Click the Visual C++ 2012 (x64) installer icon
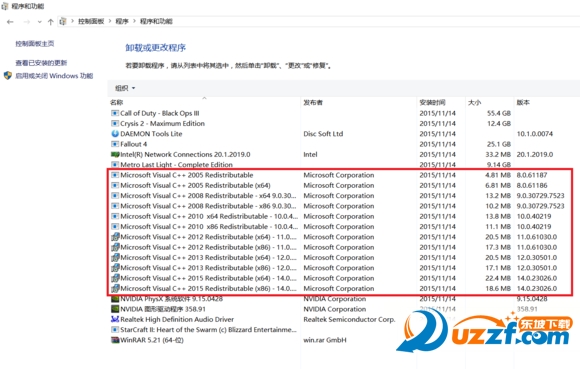This screenshot has height=369, width=580. point(115,237)
